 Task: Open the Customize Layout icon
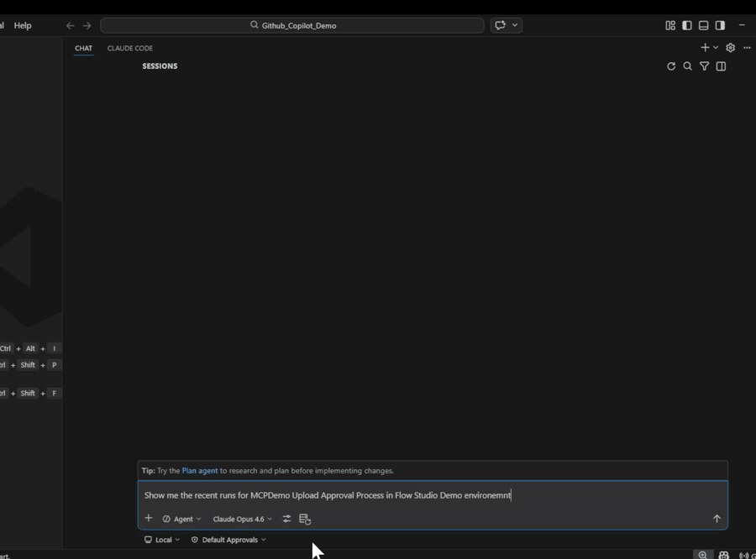coord(669,25)
